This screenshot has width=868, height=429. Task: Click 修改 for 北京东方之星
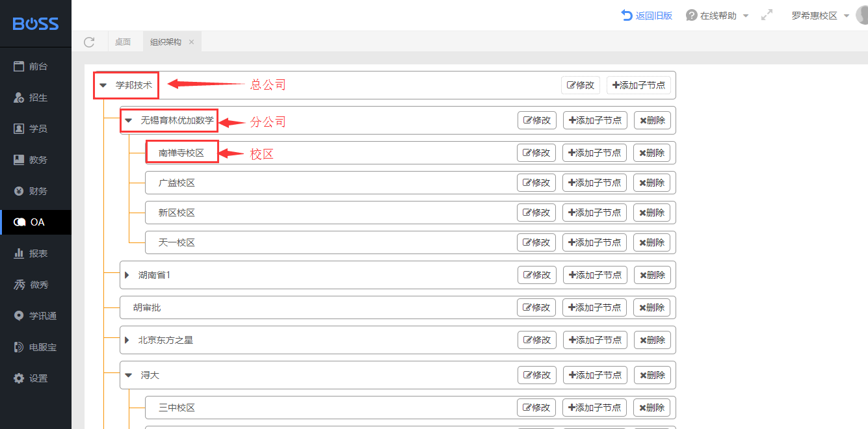tap(537, 340)
